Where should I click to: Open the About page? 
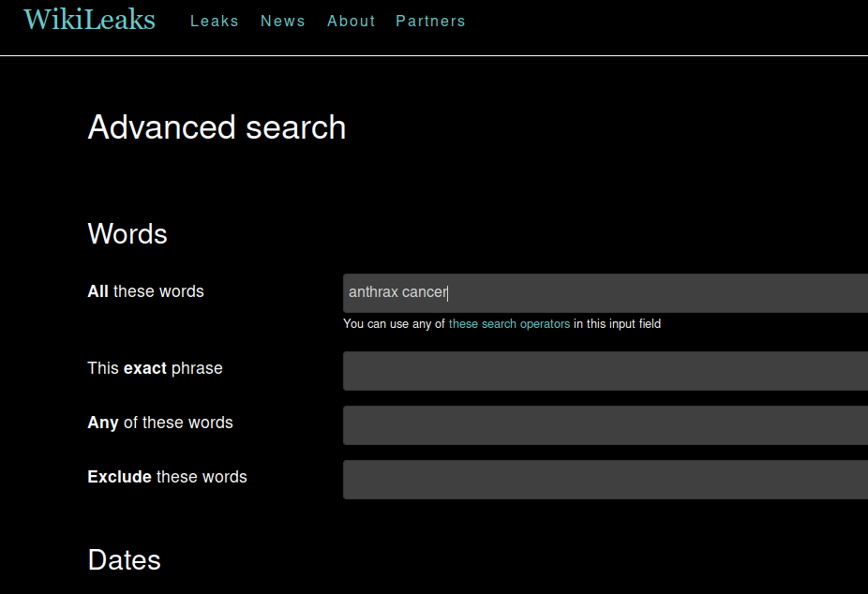[x=351, y=21]
